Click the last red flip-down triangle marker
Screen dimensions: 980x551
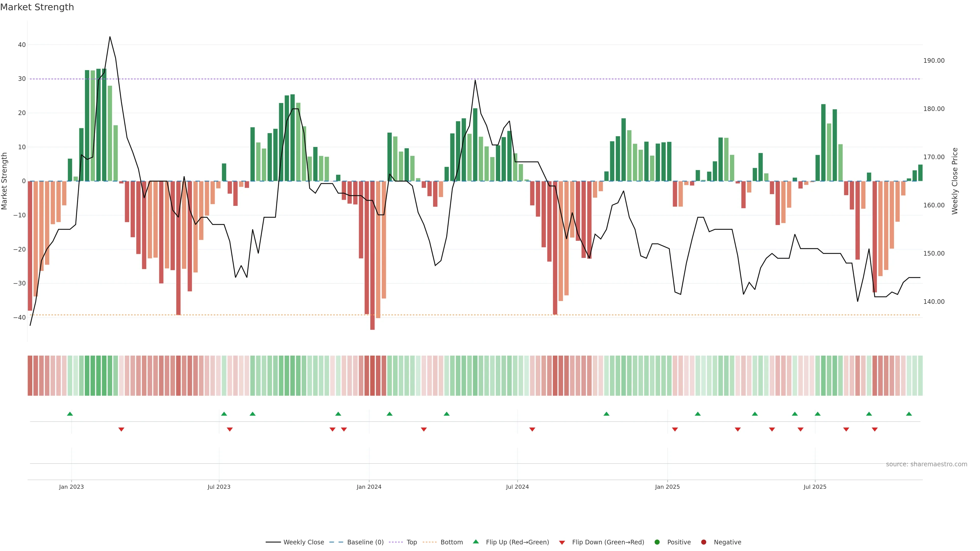(875, 429)
